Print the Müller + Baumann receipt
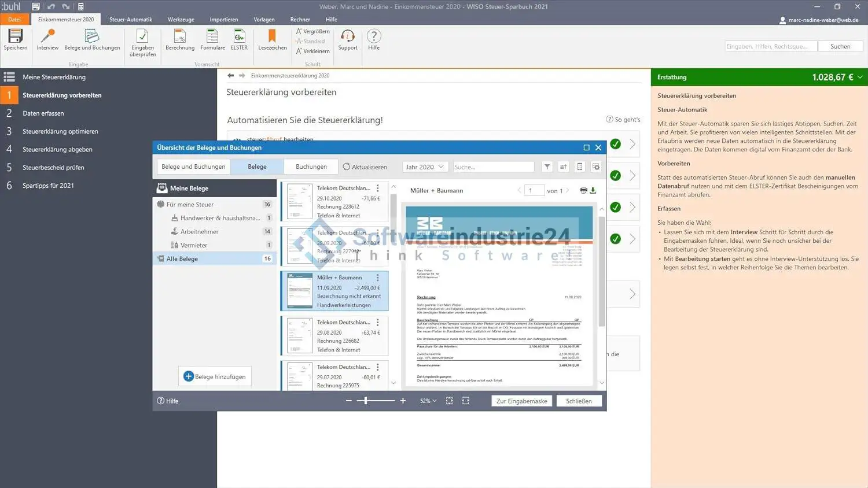 pyautogui.click(x=583, y=191)
